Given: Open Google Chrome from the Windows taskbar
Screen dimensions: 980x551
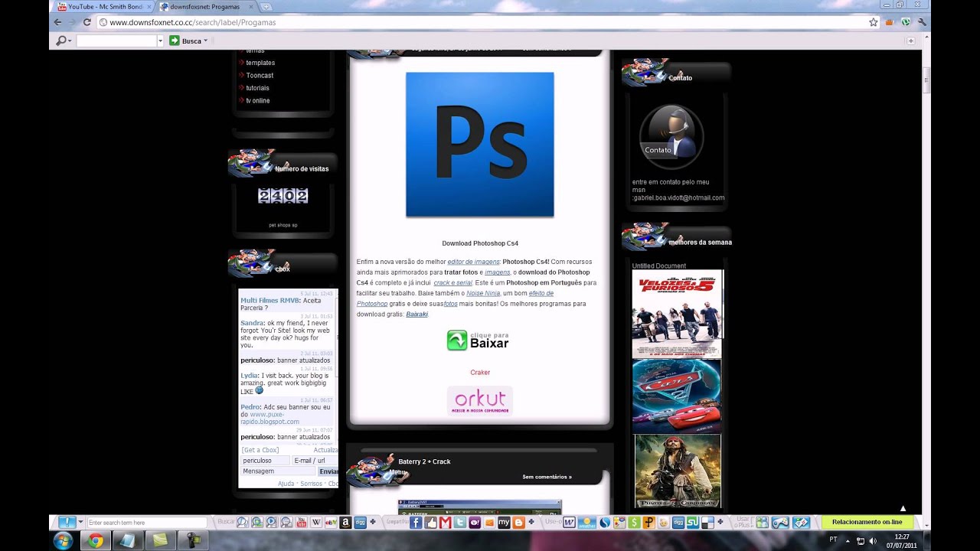Looking at the screenshot, I should [x=95, y=540].
